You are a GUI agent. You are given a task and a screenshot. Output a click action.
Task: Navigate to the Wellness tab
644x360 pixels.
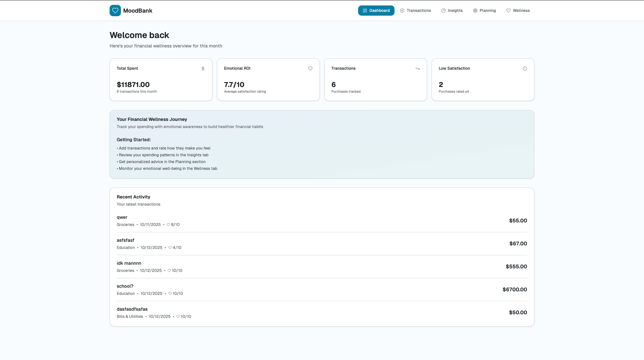(x=518, y=11)
